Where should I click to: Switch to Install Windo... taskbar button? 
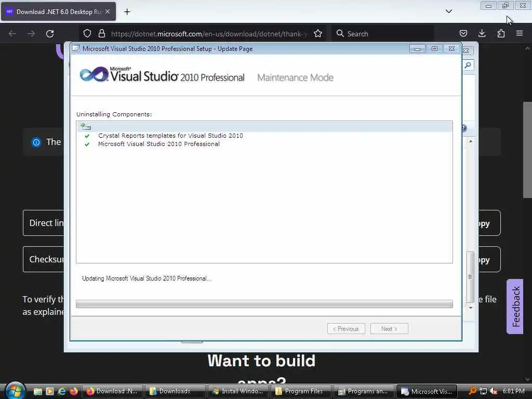238,391
